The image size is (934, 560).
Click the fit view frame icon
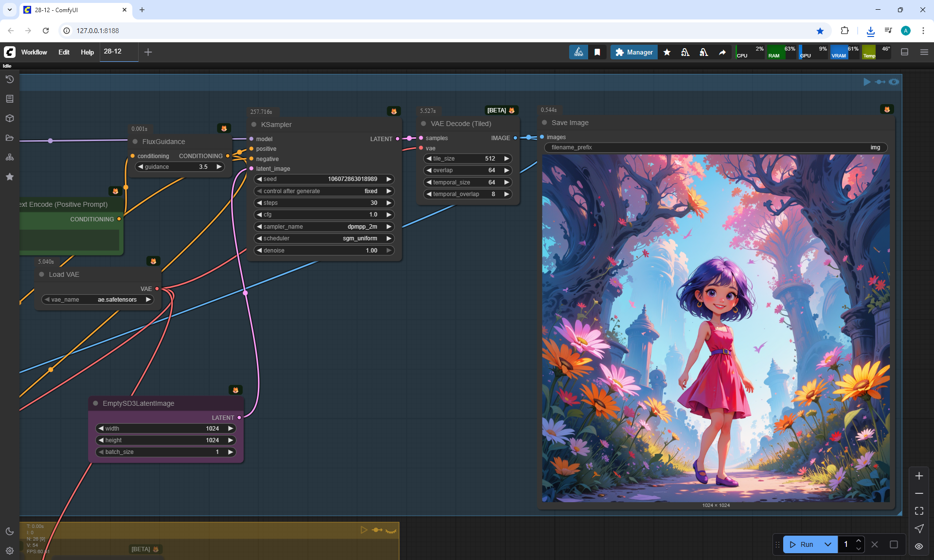[919, 511]
